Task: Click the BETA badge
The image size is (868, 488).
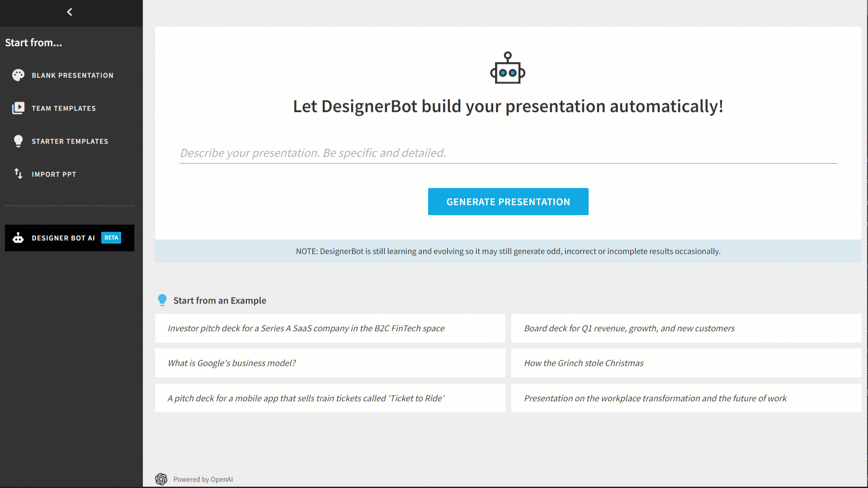Action: (111, 238)
